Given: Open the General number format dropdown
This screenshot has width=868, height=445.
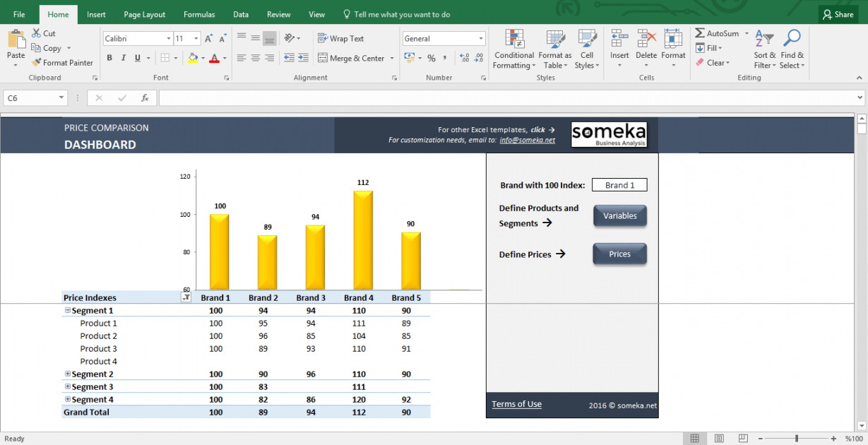Looking at the screenshot, I should click(x=481, y=39).
